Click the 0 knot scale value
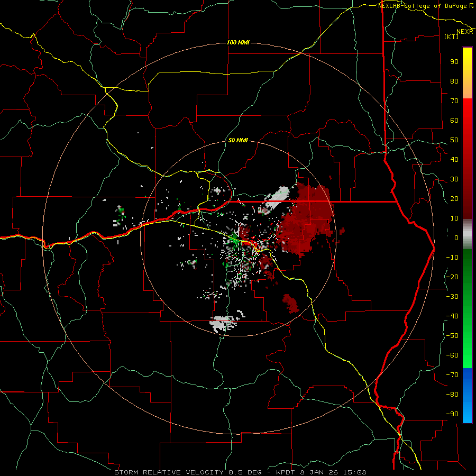 pyautogui.click(x=456, y=237)
